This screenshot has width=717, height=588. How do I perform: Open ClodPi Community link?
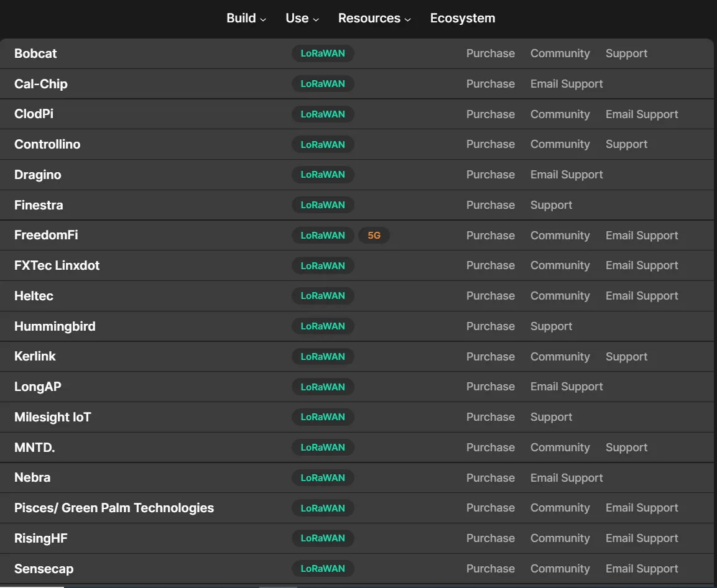[x=560, y=114]
